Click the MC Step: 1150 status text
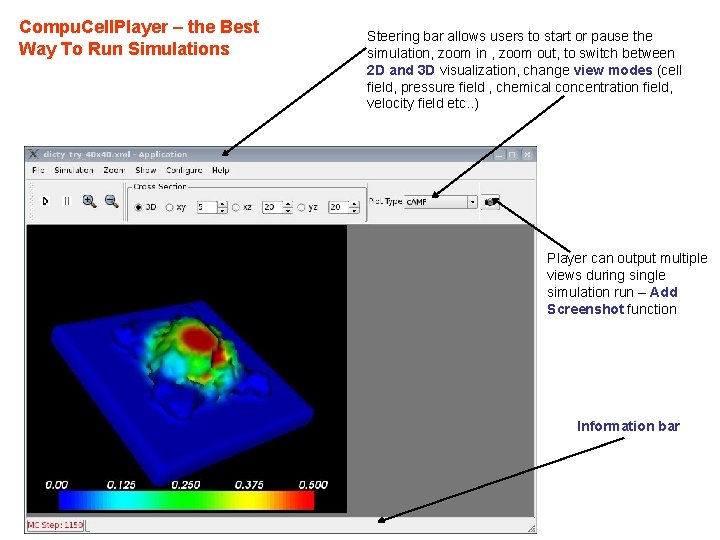The width and height of the screenshot is (720, 540). [56, 525]
